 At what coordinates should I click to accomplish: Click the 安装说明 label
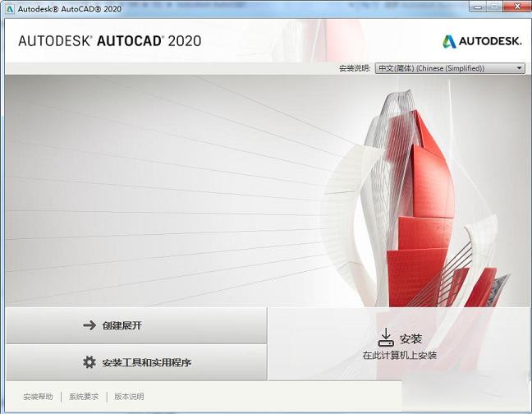pos(355,68)
